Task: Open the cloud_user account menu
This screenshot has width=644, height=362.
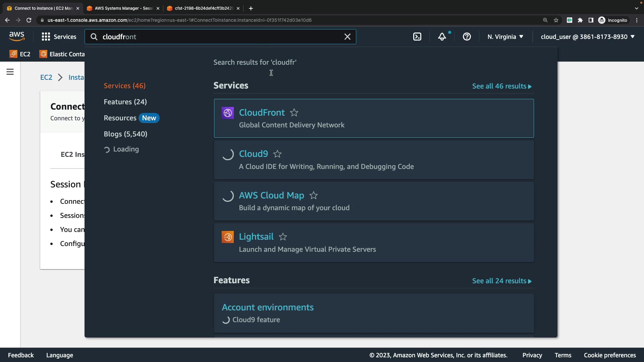Action: 587,37
